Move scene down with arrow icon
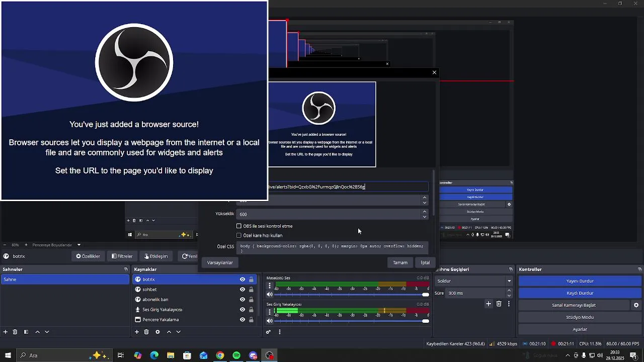The height and width of the screenshot is (362, 644). 47,332
